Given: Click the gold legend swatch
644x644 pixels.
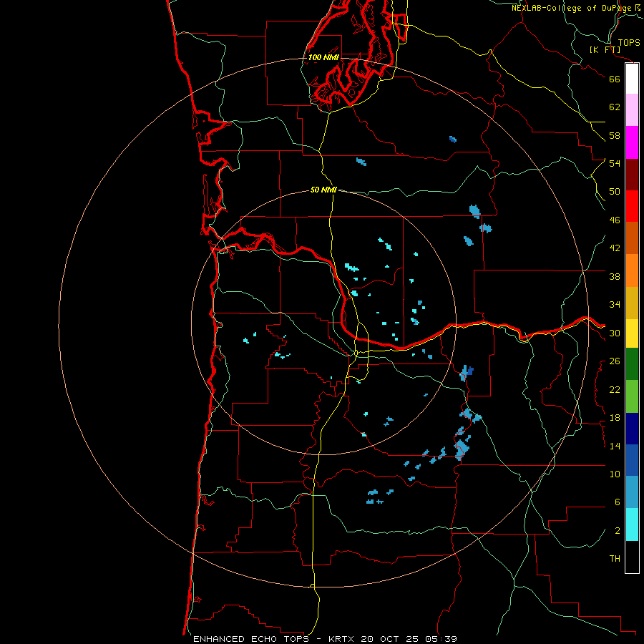Looking at the screenshot, I should 632,303.
